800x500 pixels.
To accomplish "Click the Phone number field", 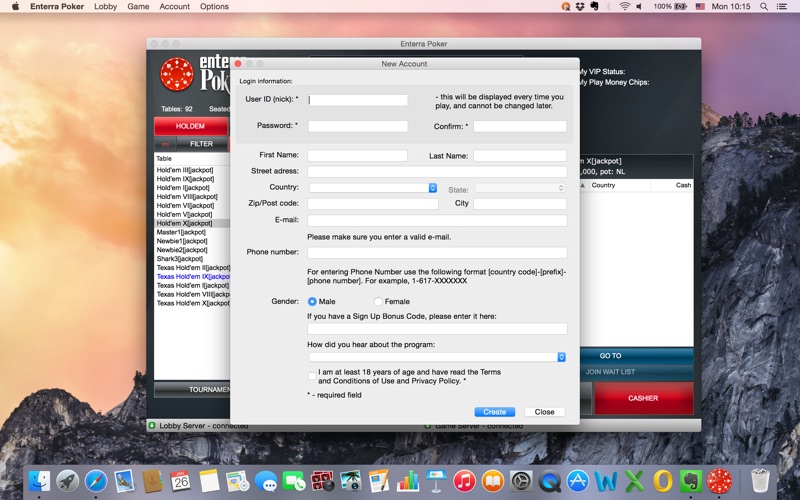I will click(x=437, y=253).
